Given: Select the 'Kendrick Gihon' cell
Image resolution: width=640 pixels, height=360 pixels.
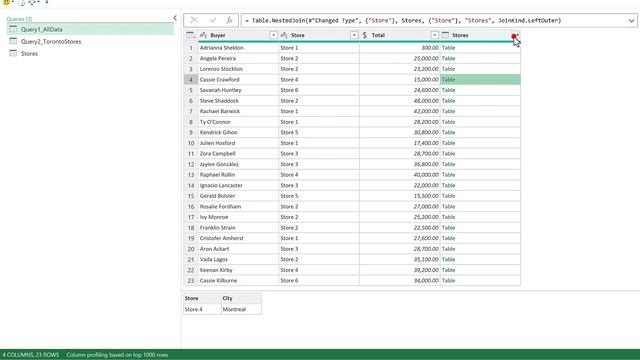Looking at the screenshot, I should 238,133.
